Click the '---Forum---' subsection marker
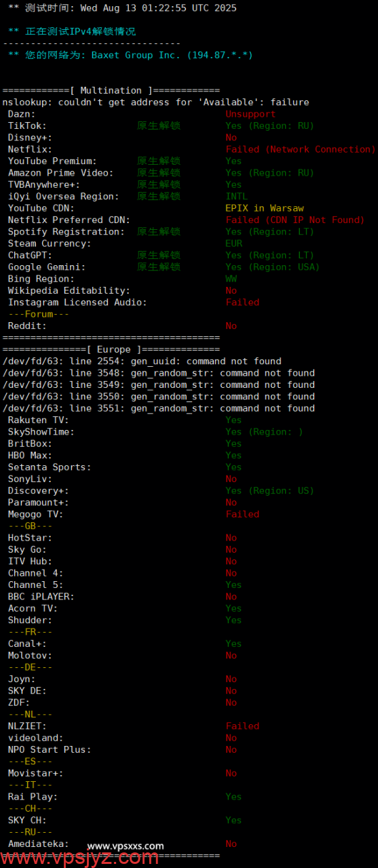Screen dimensions: 378x868 (x=38, y=314)
